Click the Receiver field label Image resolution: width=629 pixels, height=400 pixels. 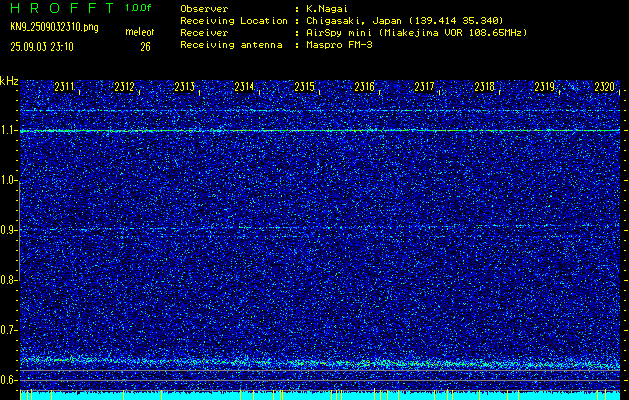click(204, 32)
